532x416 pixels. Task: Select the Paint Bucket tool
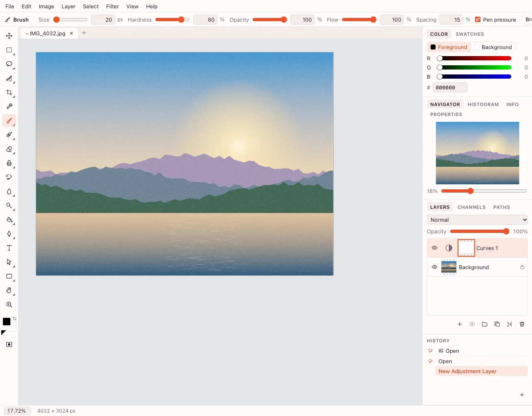(x=9, y=220)
